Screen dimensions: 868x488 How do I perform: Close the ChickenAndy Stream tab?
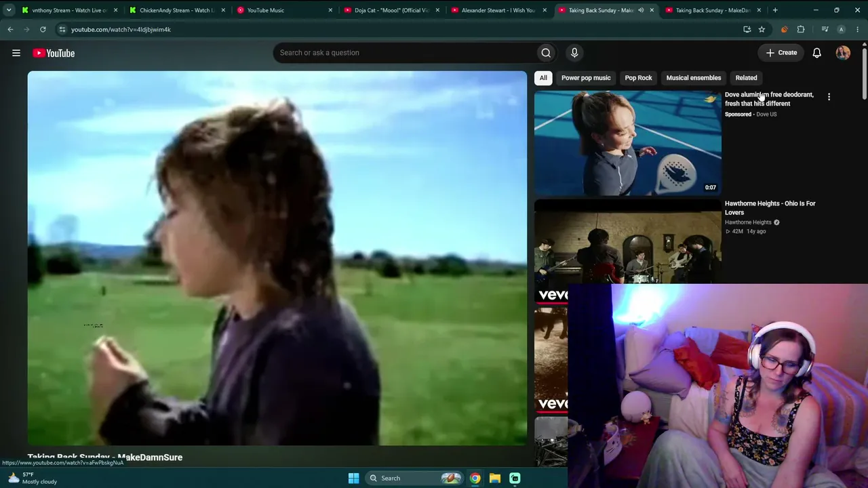[x=223, y=10]
